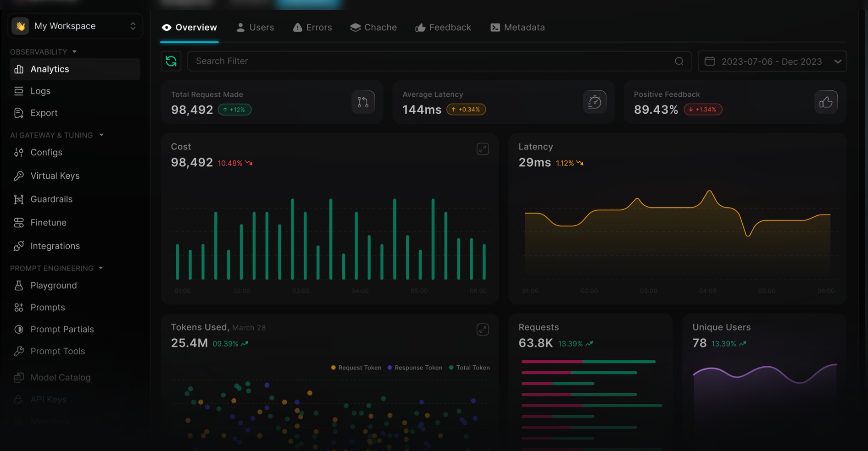This screenshot has width=868, height=451.
Task: Click the refresh icon beside Search Filter
Action: coord(171,61)
